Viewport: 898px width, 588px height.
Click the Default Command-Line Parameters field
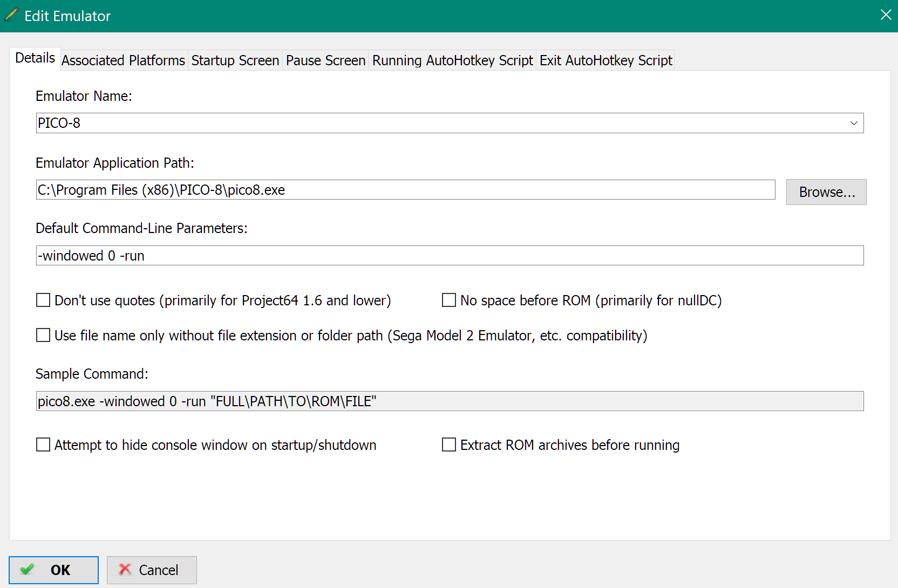tap(449, 256)
